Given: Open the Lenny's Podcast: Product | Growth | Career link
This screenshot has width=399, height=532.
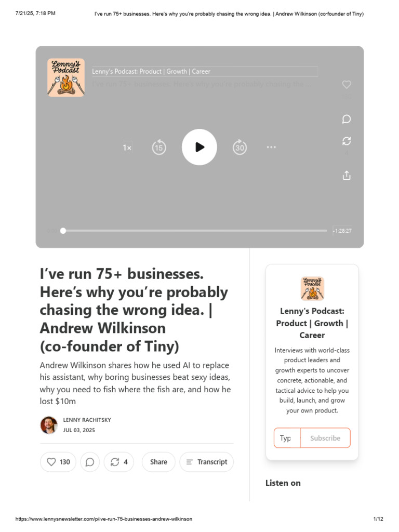Looking at the screenshot, I should click(x=151, y=72).
